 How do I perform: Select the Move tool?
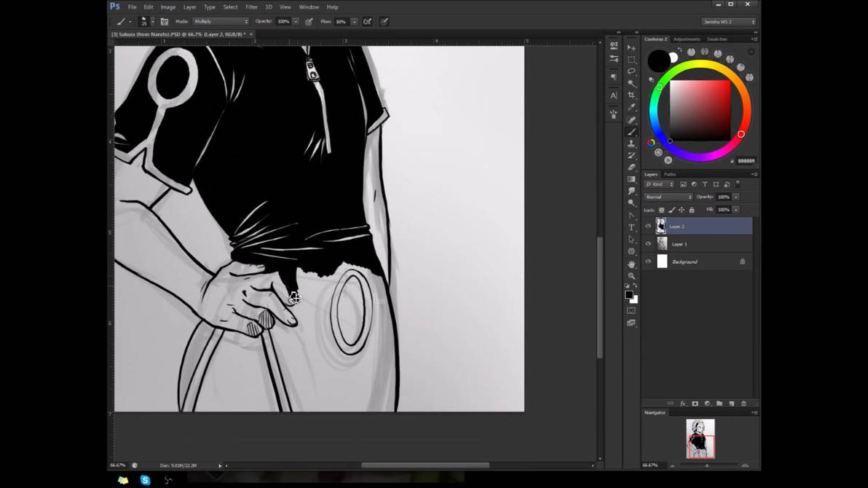click(x=631, y=47)
